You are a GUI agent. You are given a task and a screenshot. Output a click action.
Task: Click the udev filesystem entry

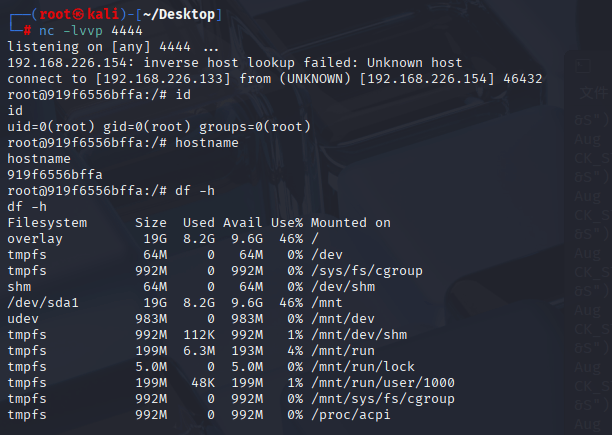(x=23, y=319)
